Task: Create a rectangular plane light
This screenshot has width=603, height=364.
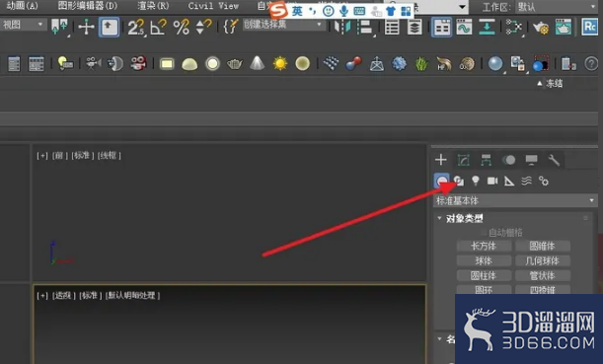Action: click(x=167, y=64)
